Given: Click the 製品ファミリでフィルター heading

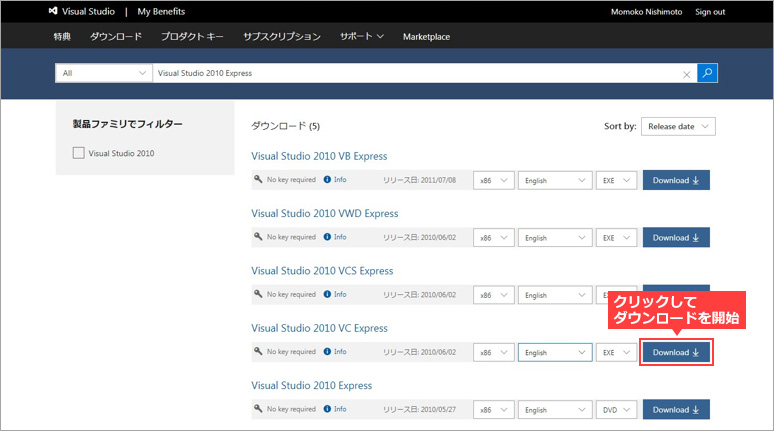Looking at the screenshot, I should coord(127,124).
